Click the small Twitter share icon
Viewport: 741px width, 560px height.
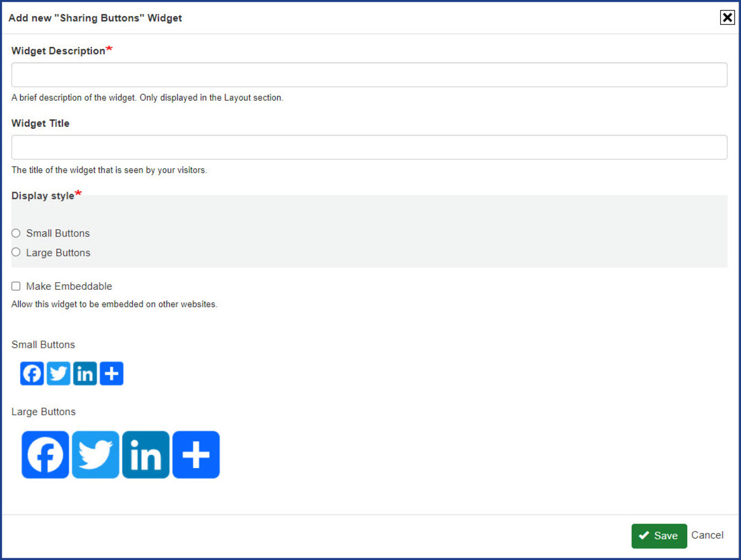pyautogui.click(x=58, y=374)
